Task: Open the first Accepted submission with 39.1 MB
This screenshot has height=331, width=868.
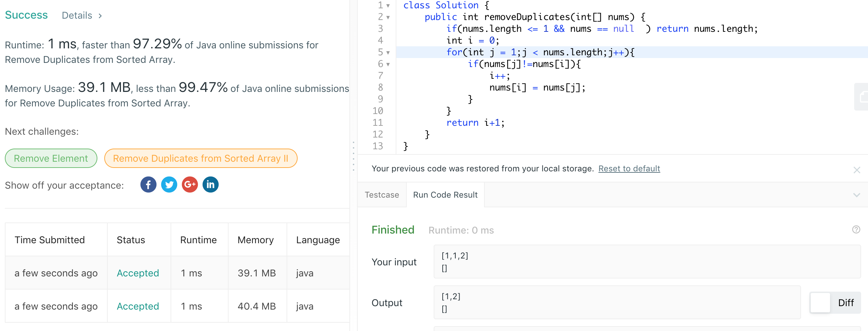Action: pos(138,273)
